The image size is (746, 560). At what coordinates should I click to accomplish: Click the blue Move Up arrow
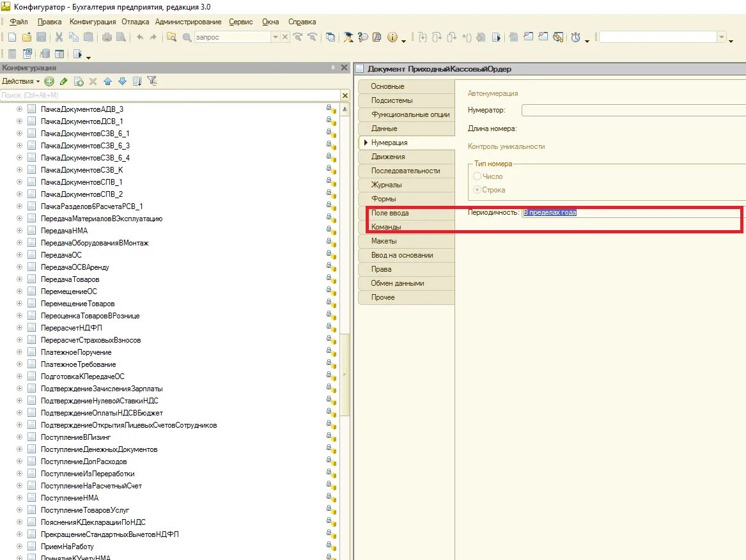(107, 81)
